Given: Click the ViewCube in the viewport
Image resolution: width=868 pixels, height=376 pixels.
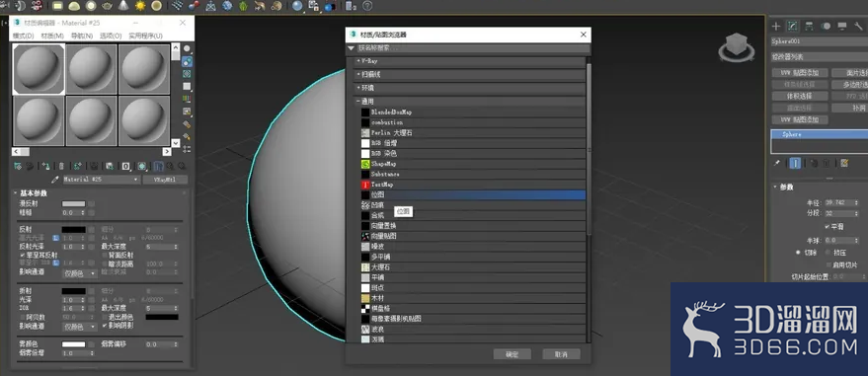Looking at the screenshot, I should tap(737, 47).
